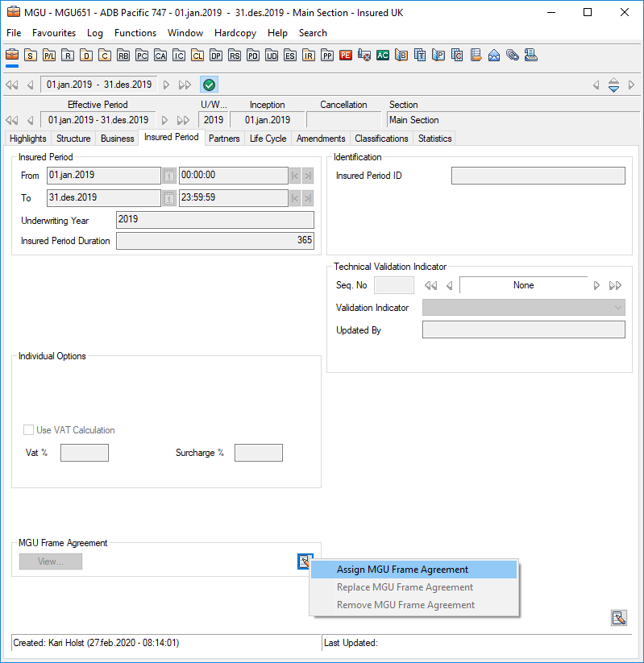Click the IC toolbar icon
This screenshot has height=663, width=644.
coord(179,56)
